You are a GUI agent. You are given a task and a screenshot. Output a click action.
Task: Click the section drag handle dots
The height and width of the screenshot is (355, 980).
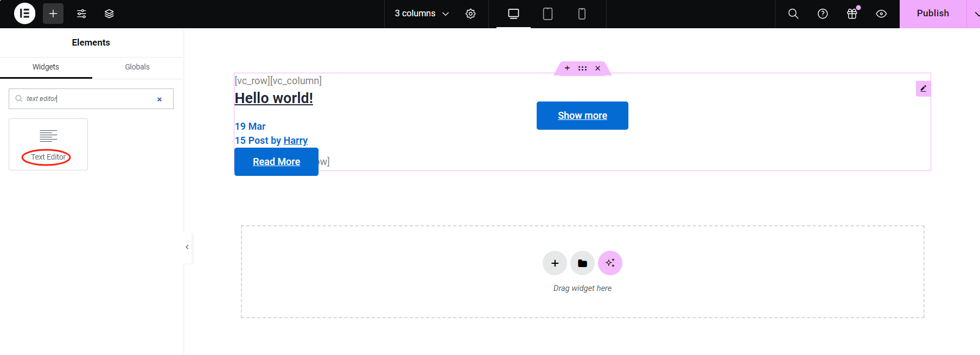(582, 68)
